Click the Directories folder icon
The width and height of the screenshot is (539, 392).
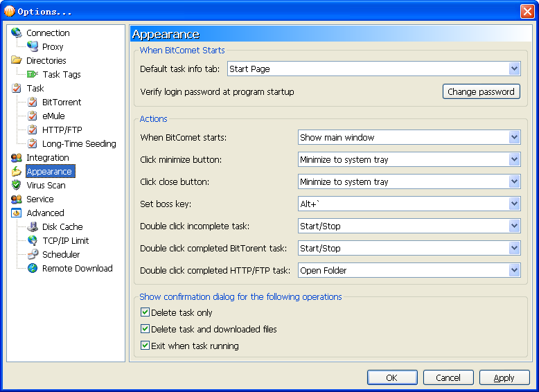tap(16, 60)
